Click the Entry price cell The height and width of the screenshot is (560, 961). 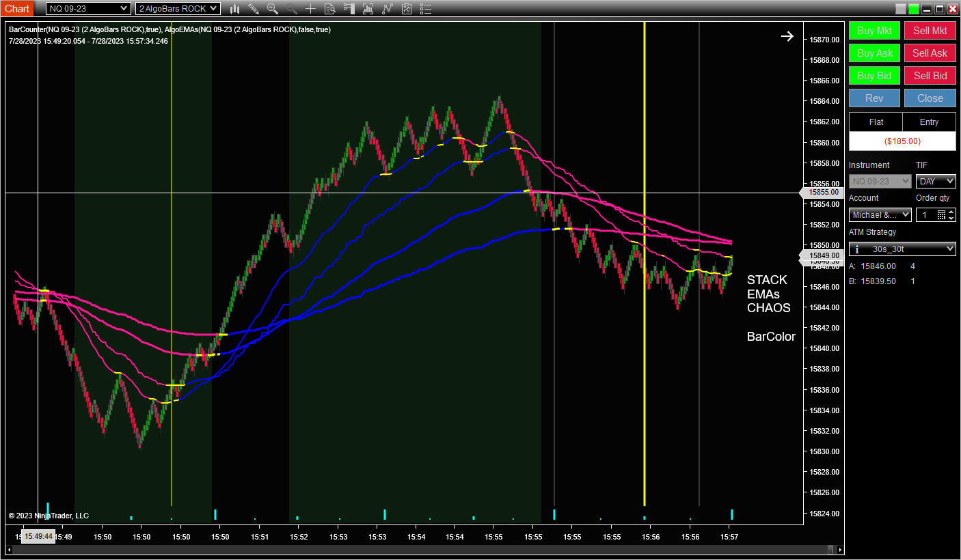tap(930, 122)
